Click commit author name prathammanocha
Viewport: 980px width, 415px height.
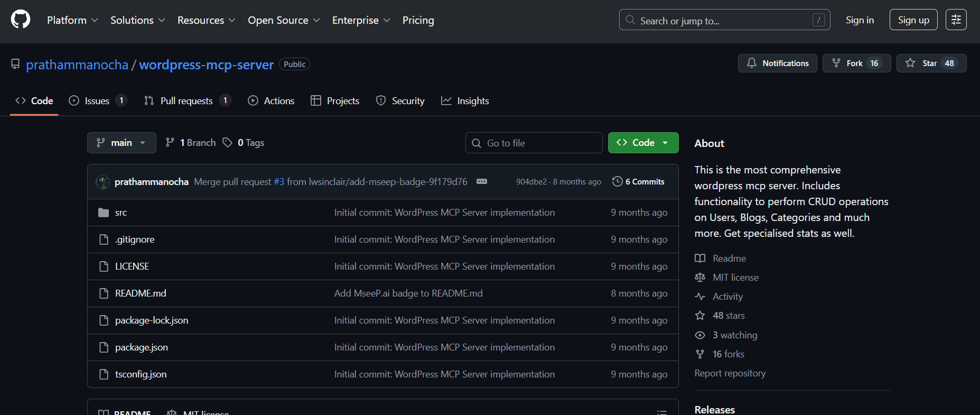pyautogui.click(x=152, y=182)
